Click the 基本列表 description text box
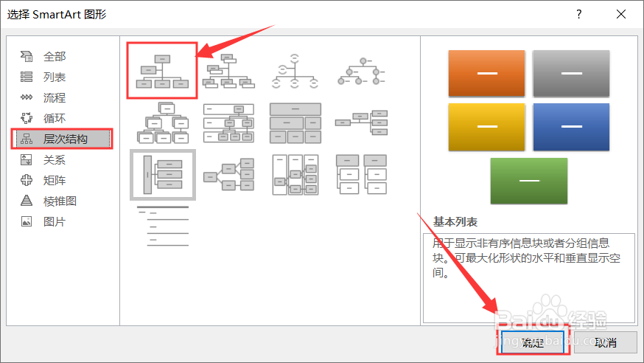The width and height of the screenshot is (644, 363). click(x=529, y=278)
